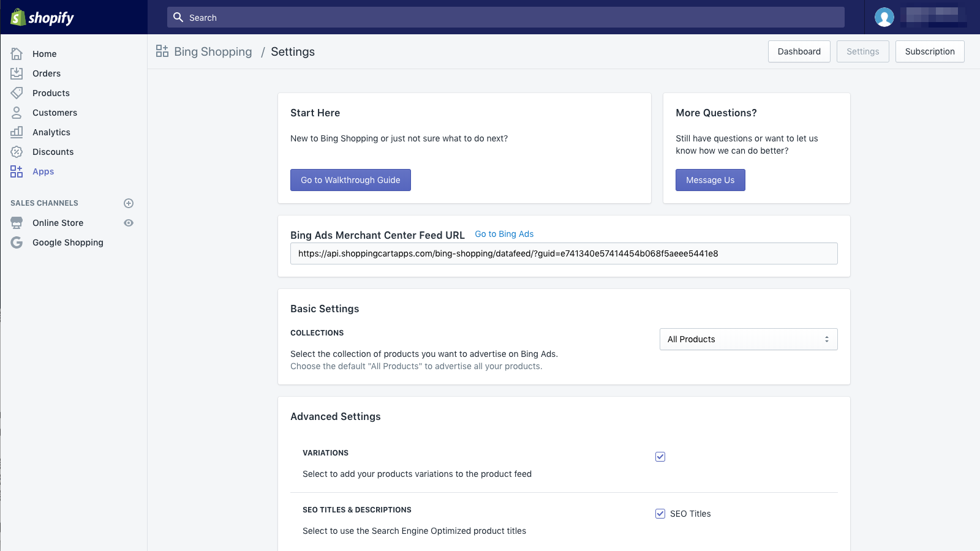980x551 pixels.
Task: Add a sales channel with plus icon
Action: pyautogui.click(x=129, y=203)
